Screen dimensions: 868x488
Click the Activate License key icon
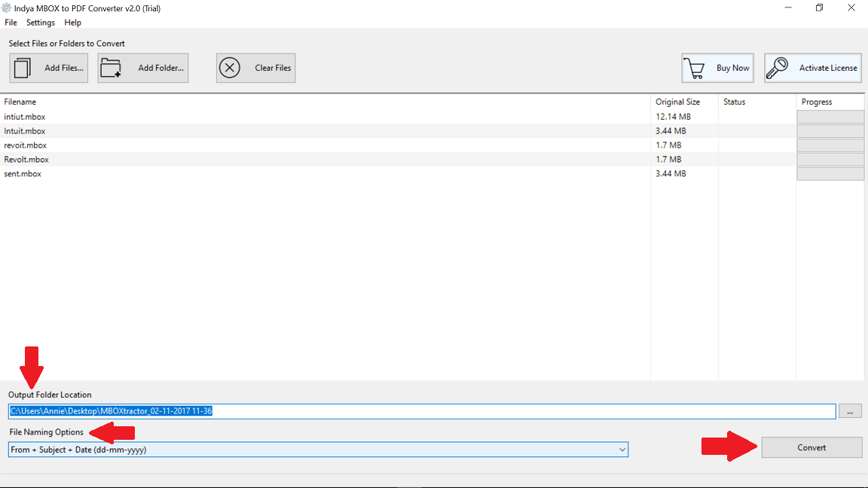pos(778,69)
